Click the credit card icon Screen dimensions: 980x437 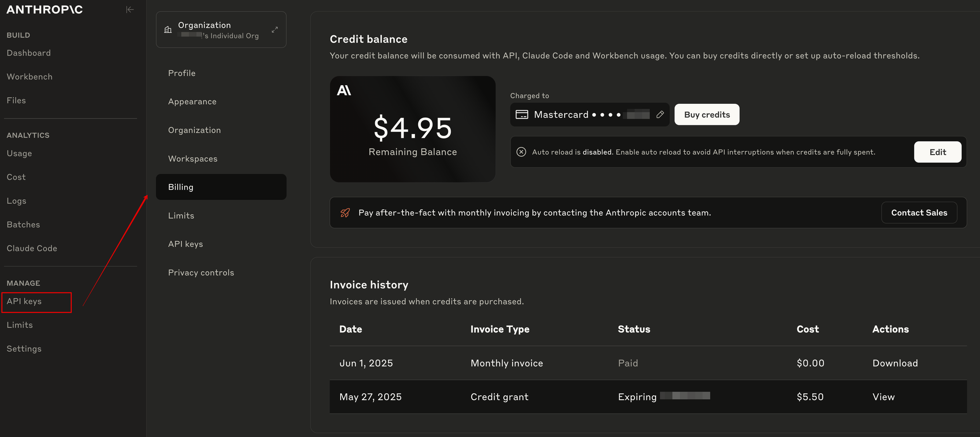click(x=522, y=114)
